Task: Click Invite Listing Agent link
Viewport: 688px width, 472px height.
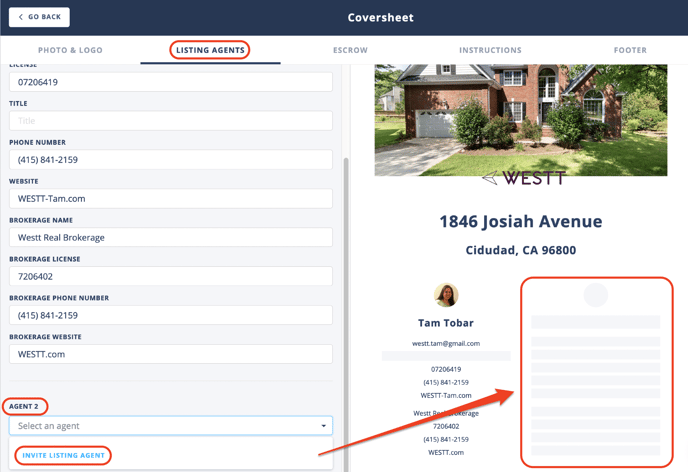Action: click(x=64, y=455)
